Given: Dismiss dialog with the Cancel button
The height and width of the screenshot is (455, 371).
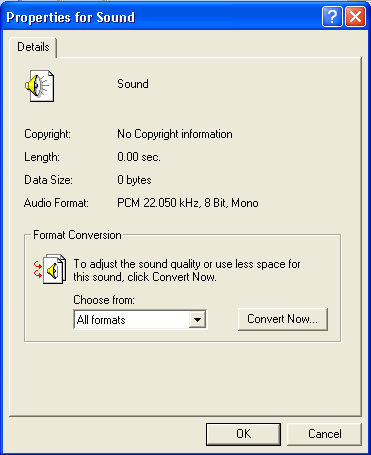Looking at the screenshot, I should 325,434.
